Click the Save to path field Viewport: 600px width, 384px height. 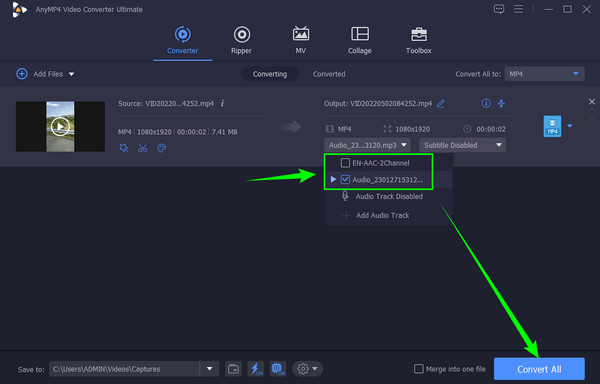124,369
